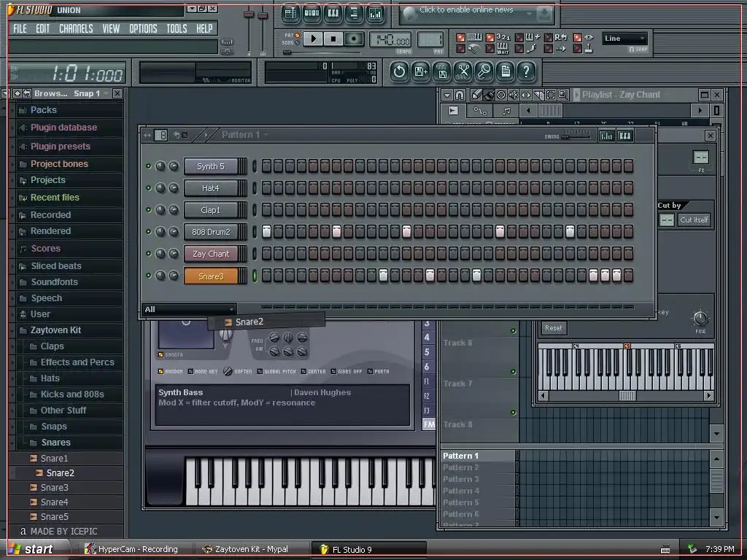Start playback with the Play button

pos(313,39)
